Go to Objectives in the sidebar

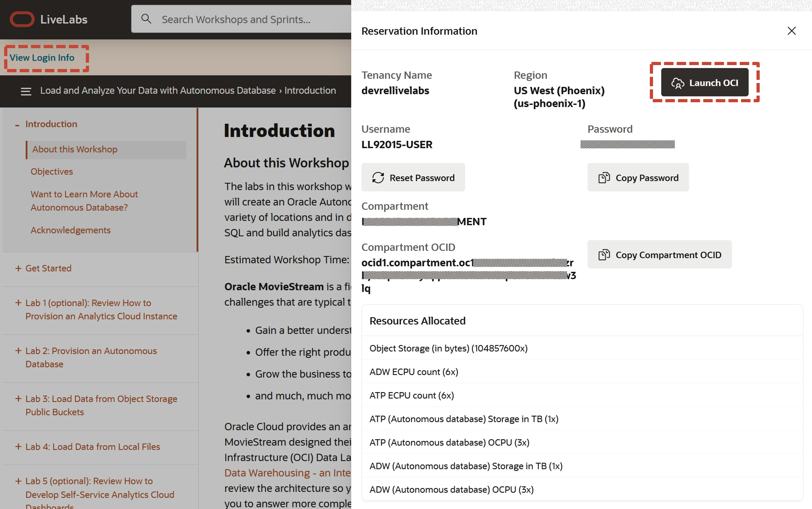[52, 172]
